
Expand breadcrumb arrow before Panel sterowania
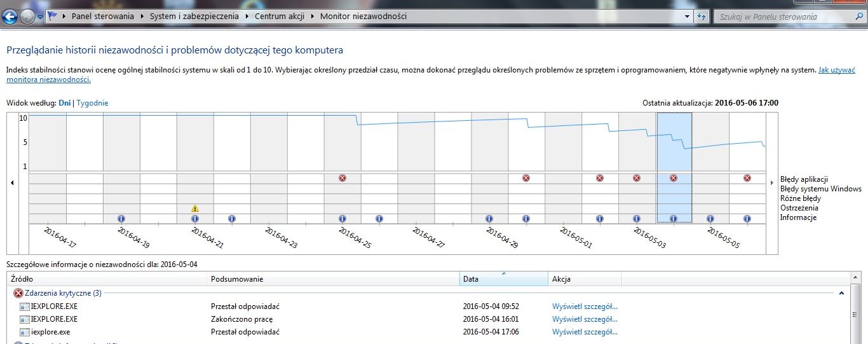coord(64,17)
